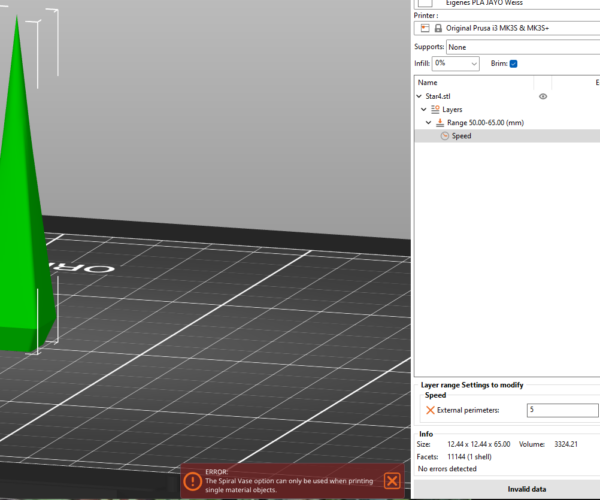Click the Layers icon in object tree
This screenshot has height=500, width=600.
tap(435, 109)
